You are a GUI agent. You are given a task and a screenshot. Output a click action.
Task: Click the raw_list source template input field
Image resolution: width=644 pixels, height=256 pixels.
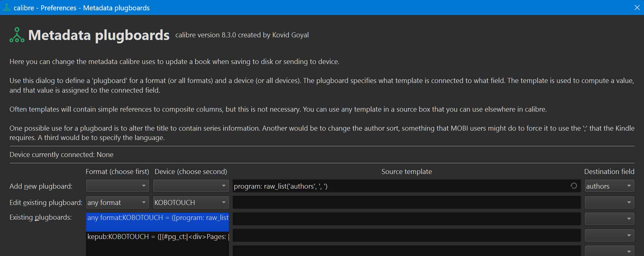tap(400, 186)
